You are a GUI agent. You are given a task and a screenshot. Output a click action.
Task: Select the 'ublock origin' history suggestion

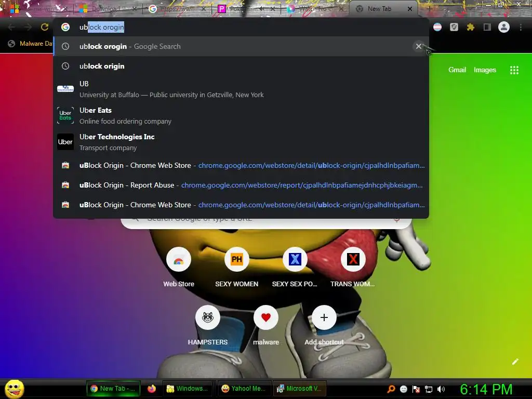tap(241, 66)
